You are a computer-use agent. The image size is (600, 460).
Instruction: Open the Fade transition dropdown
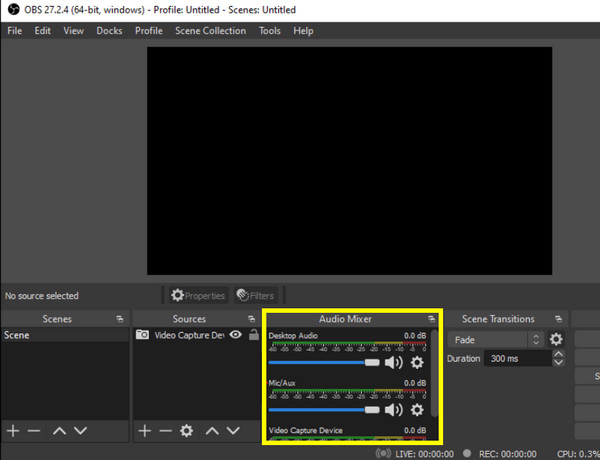(496, 340)
